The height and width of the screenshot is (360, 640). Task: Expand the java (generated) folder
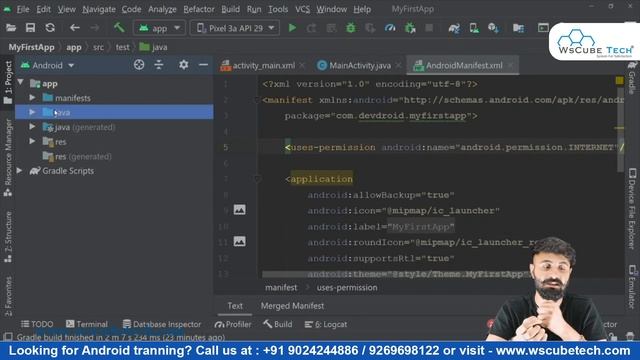pos(32,127)
